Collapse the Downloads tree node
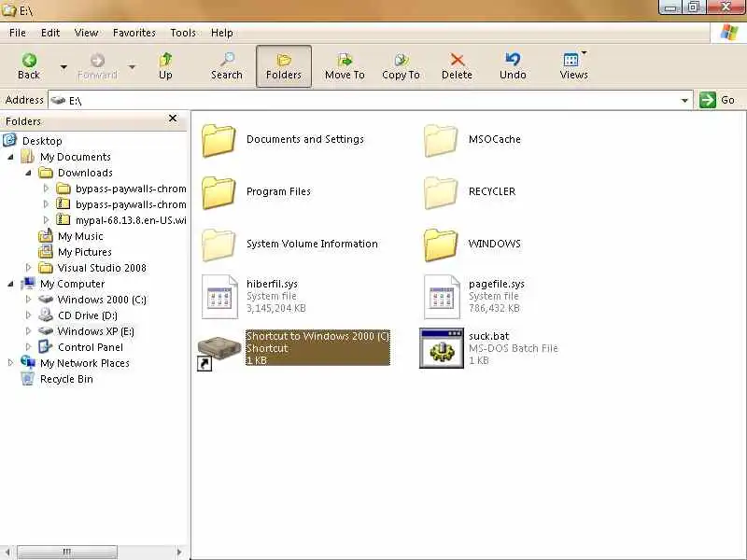Viewport: 747px width, 560px height. (x=28, y=173)
